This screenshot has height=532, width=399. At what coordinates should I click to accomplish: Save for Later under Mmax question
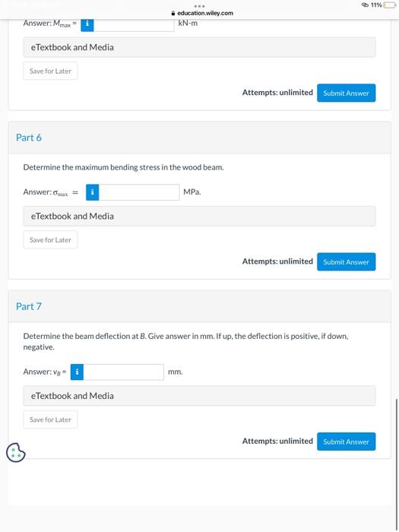coord(51,71)
